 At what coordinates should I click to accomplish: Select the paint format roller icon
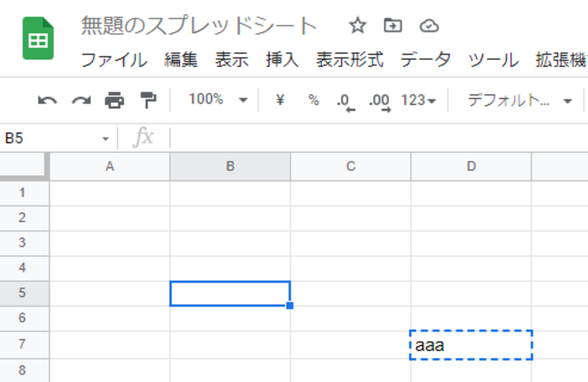(x=148, y=100)
